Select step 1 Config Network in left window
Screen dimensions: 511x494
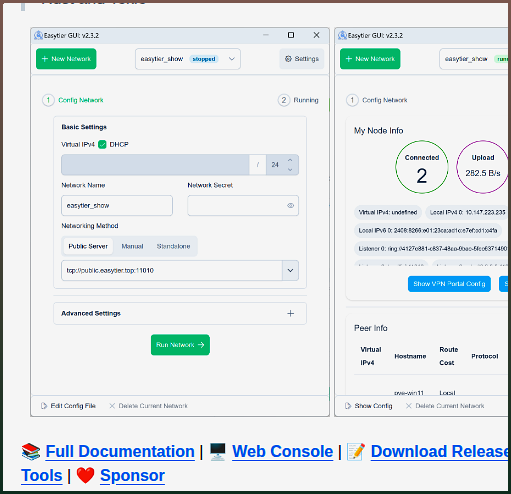click(x=73, y=100)
